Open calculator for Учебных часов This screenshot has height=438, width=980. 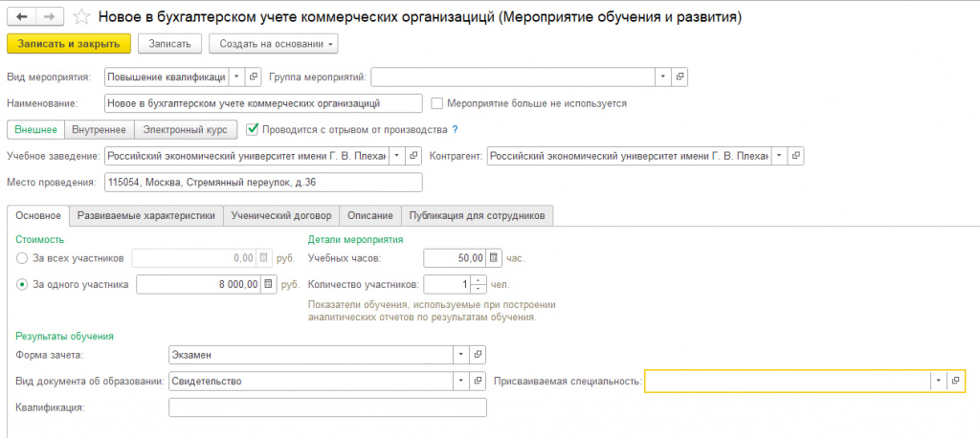coord(494,257)
